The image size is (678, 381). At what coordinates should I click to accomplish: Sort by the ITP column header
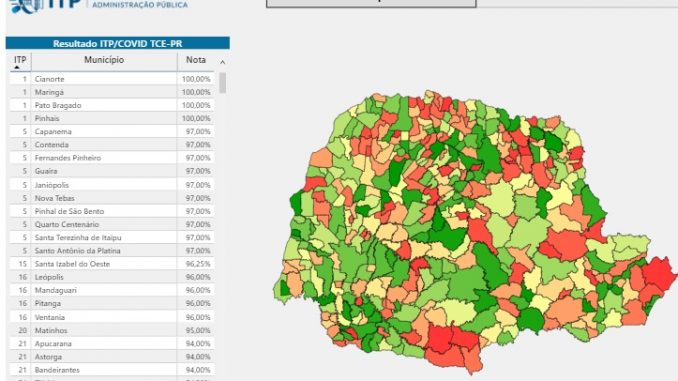pos(20,60)
